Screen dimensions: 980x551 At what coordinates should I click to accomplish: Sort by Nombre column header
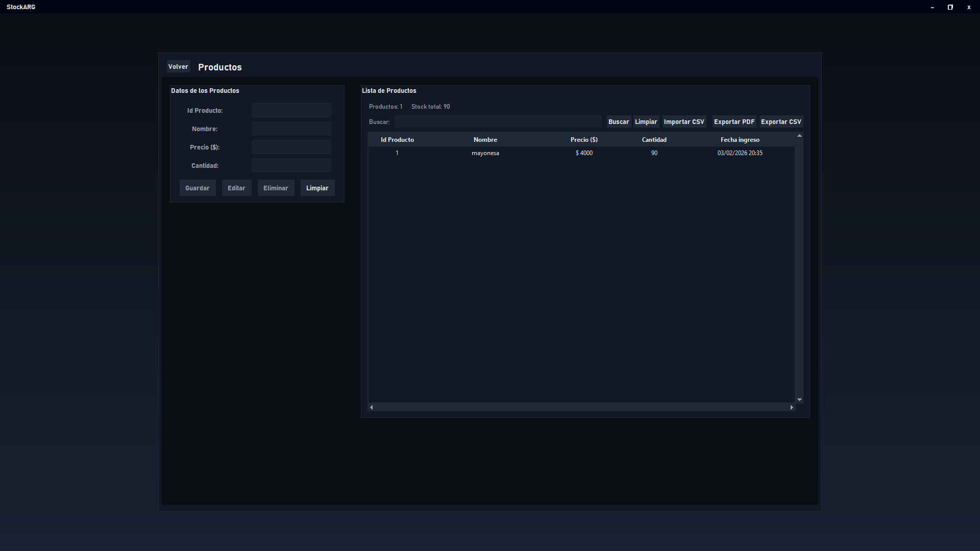[485, 140]
